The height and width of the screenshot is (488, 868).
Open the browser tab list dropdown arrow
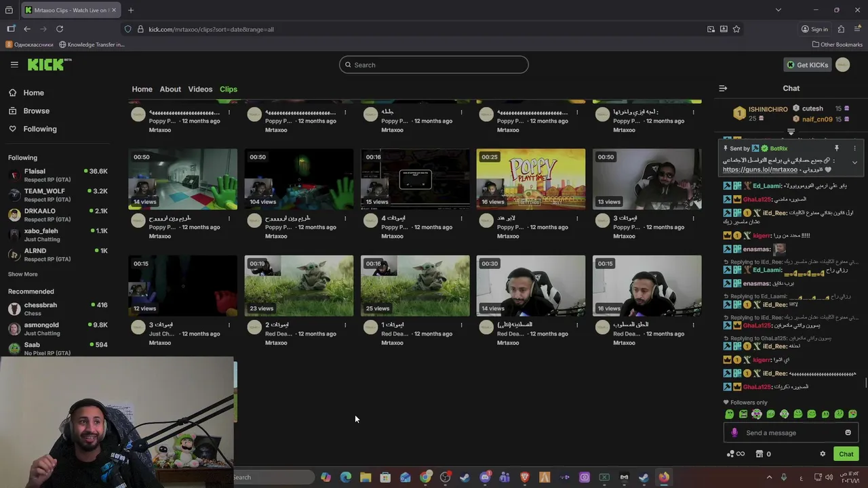tap(778, 10)
